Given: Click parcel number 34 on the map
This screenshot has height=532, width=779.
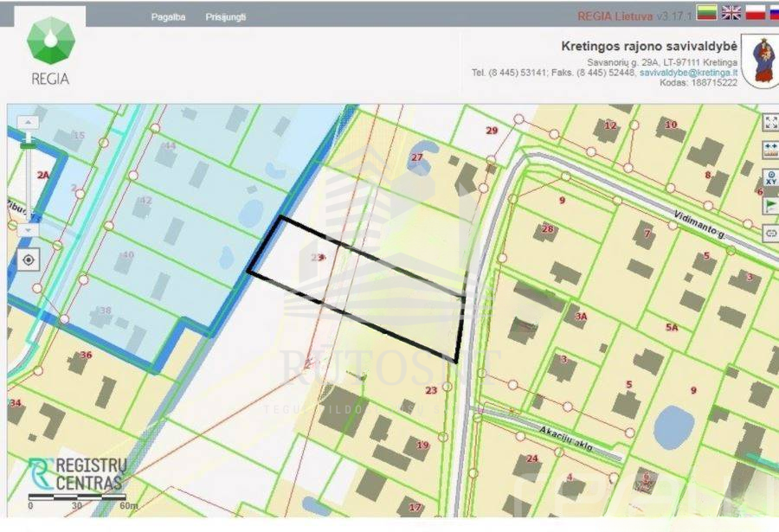Looking at the screenshot, I should pyautogui.click(x=16, y=402).
